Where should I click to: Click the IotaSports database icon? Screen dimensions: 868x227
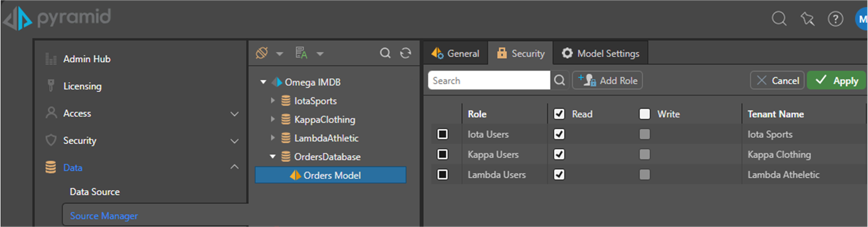click(x=286, y=101)
